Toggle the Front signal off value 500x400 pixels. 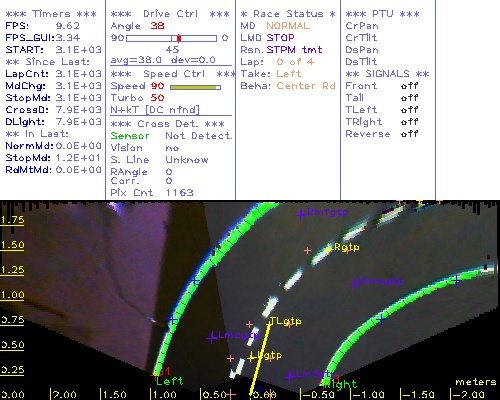[x=409, y=86]
